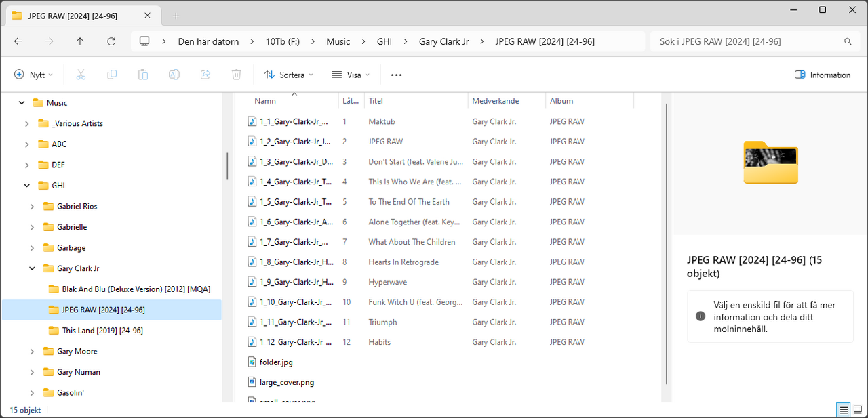Open the Visa dropdown menu
The width and height of the screenshot is (868, 418).
coord(351,75)
